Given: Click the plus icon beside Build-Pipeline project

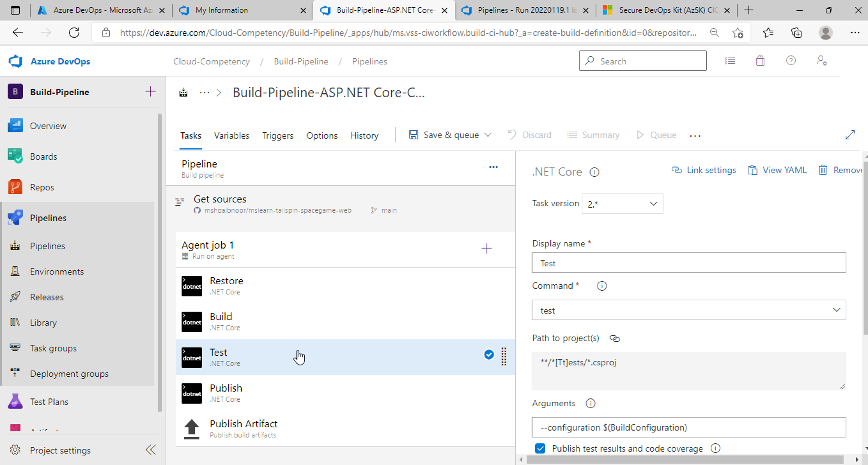Looking at the screenshot, I should coord(150,91).
